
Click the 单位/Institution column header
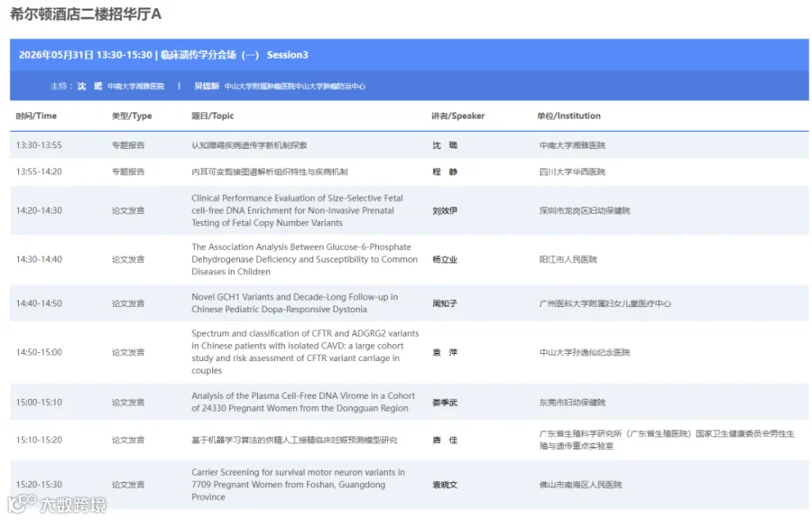568,116
